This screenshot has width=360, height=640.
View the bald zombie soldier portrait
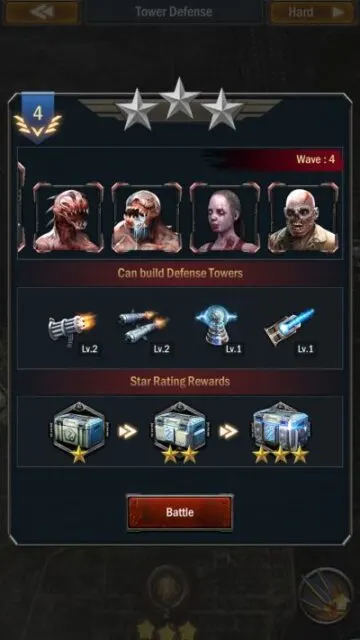[303, 218]
